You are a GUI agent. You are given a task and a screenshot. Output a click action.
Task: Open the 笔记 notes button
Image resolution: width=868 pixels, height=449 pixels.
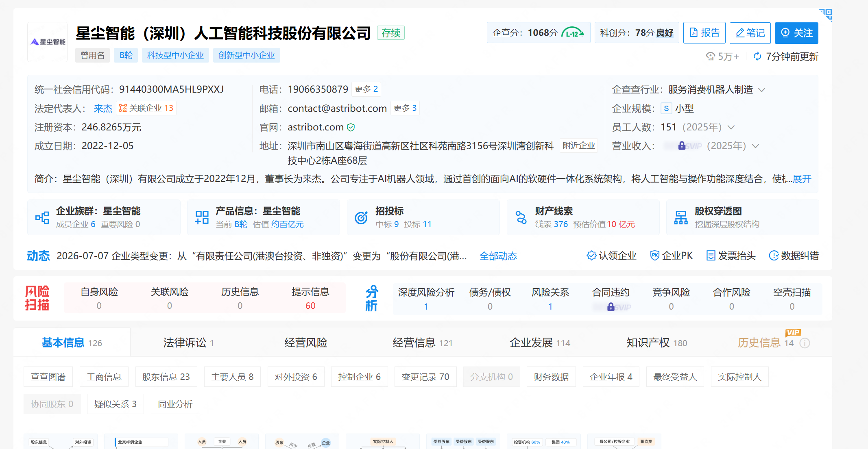[750, 33]
